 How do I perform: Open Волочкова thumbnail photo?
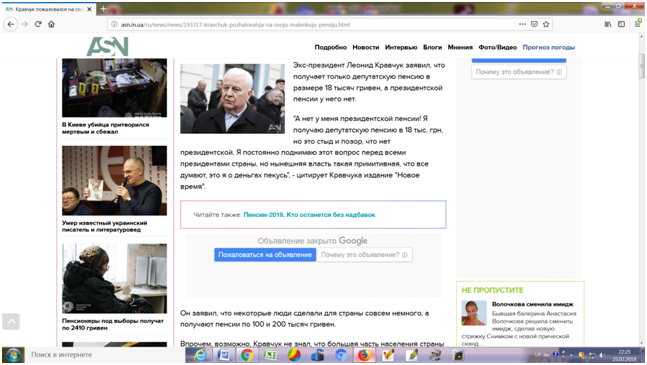473,313
